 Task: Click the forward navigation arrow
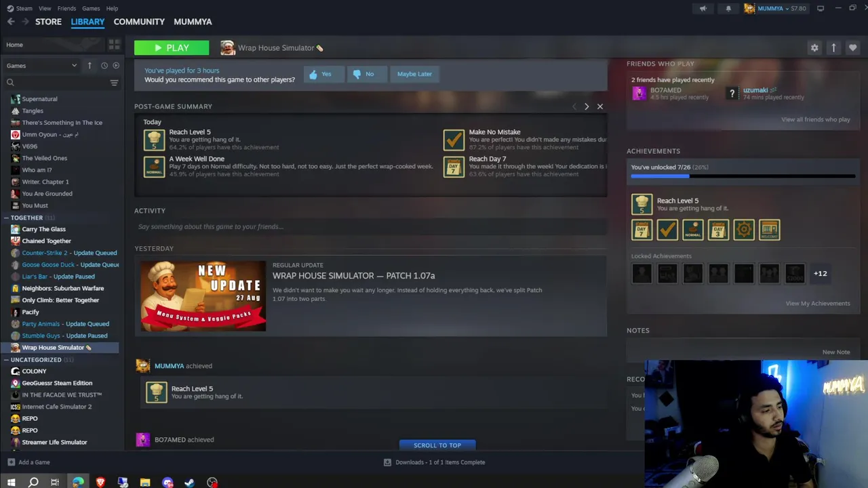pyautogui.click(x=26, y=22)
